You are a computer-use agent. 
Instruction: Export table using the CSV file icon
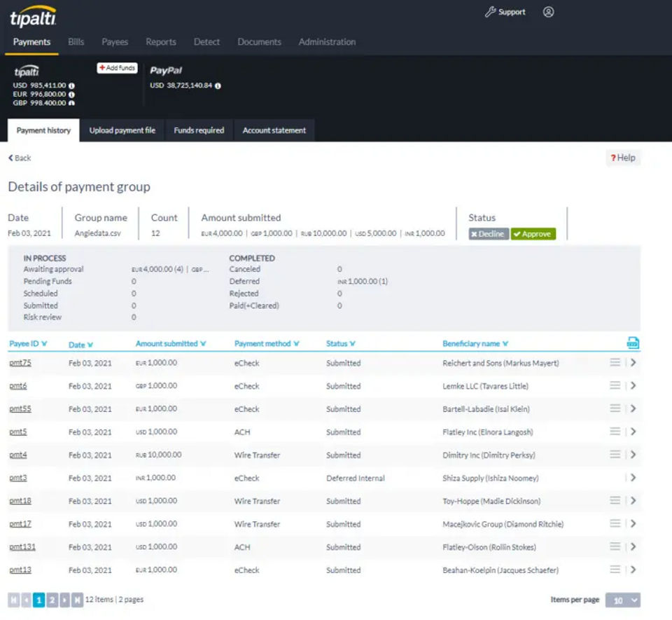(633, 343)
